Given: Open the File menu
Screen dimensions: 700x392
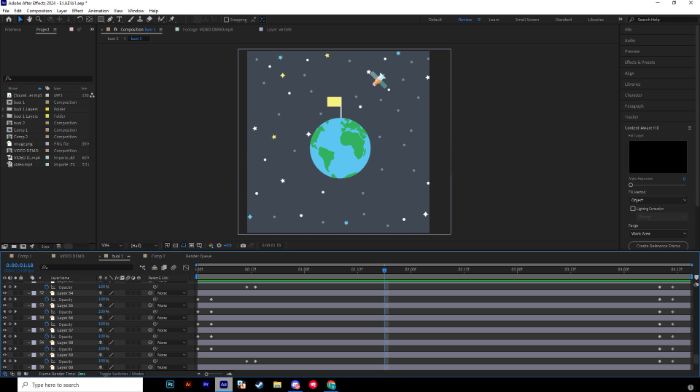Looking at the screenshot, I should coord(6,11).
